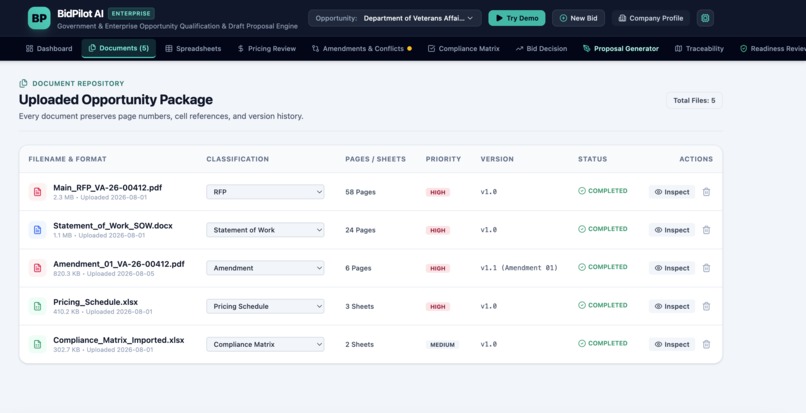Click the CLASSIFICATION column header
The height and width of the screenshot is (413, 806).
(237, 159)
